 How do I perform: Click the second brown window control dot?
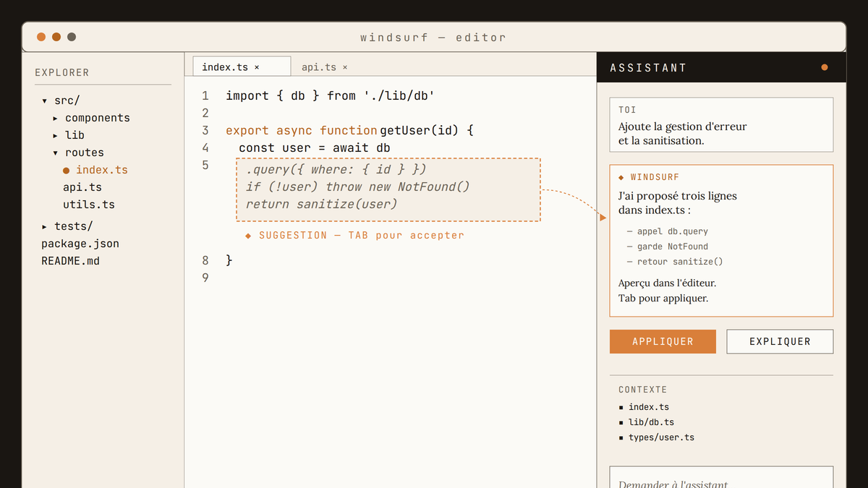(x=56, y=37)
